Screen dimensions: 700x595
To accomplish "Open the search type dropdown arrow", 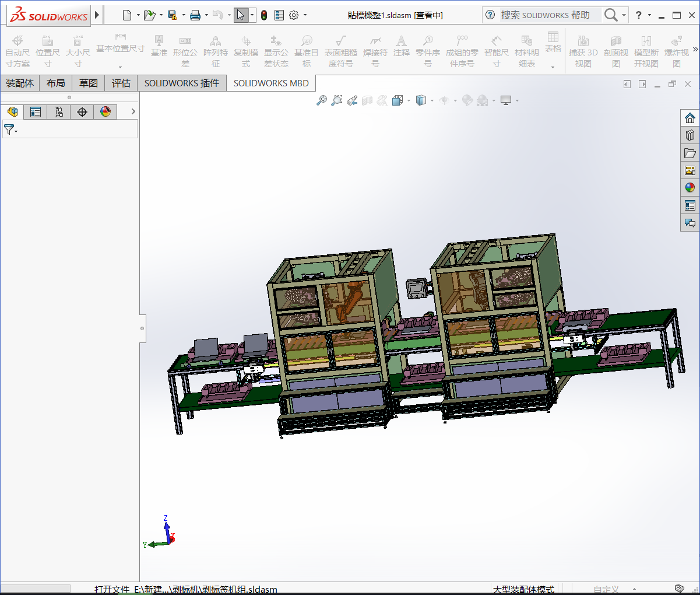I will point(624,15).
